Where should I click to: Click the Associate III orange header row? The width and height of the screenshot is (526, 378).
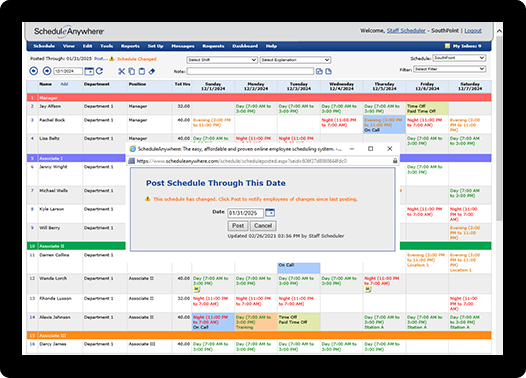point(259,335)
